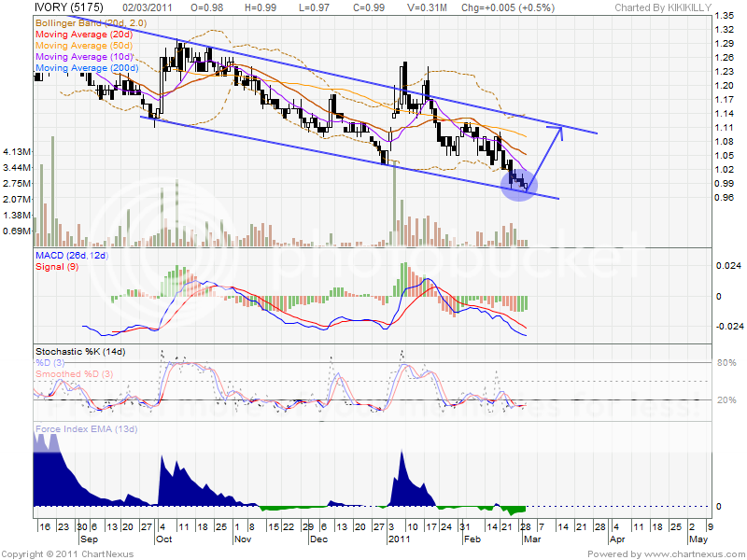Screen dimensions: 747x560
Task: Click the tip of the blue projection arrow
Action: pos(561,128)
